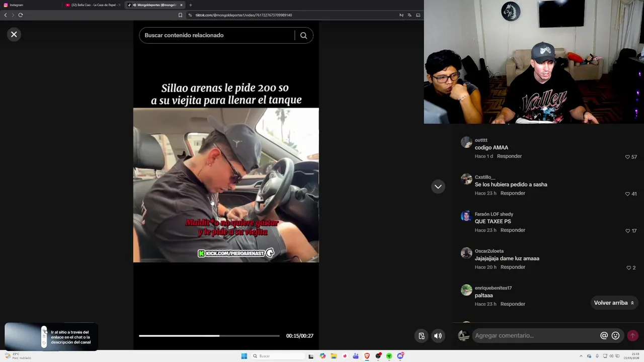Open the taskbar clock showing 21:03
The image size is (644, 362).
631,356
